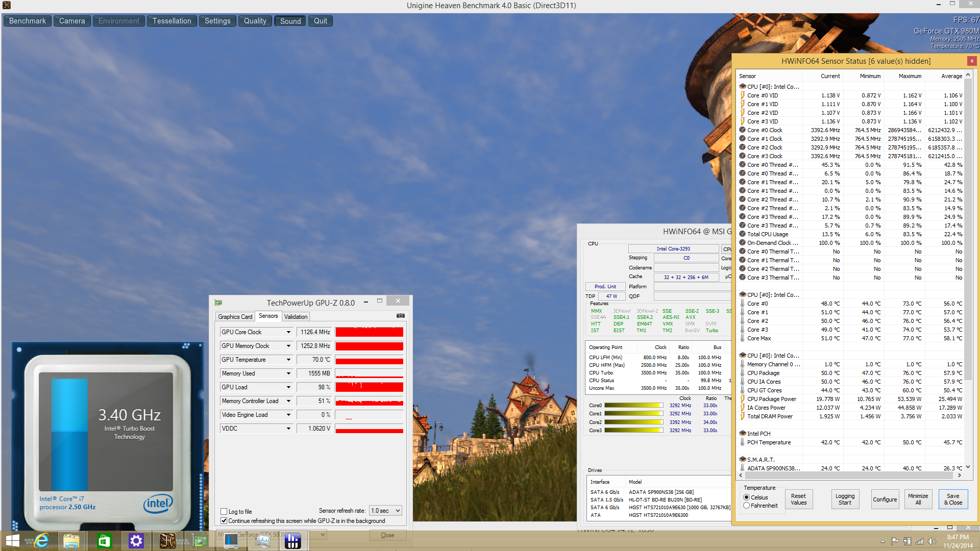Image resolution: width=980 pixels, height=551 pixels.
Task: Click chip icon beside S.M.A.R.T.
Action: [743, 459]
